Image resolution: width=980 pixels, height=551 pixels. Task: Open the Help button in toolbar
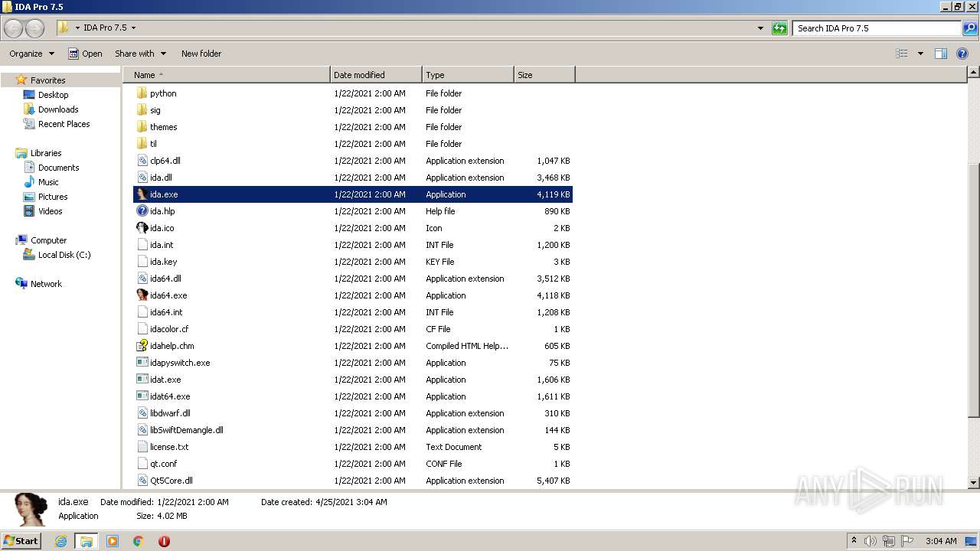pyautogui.click(x=962, y=54)
